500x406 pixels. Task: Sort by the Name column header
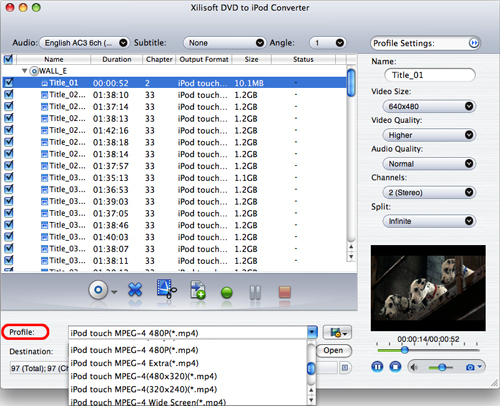(x=54, y=59)
